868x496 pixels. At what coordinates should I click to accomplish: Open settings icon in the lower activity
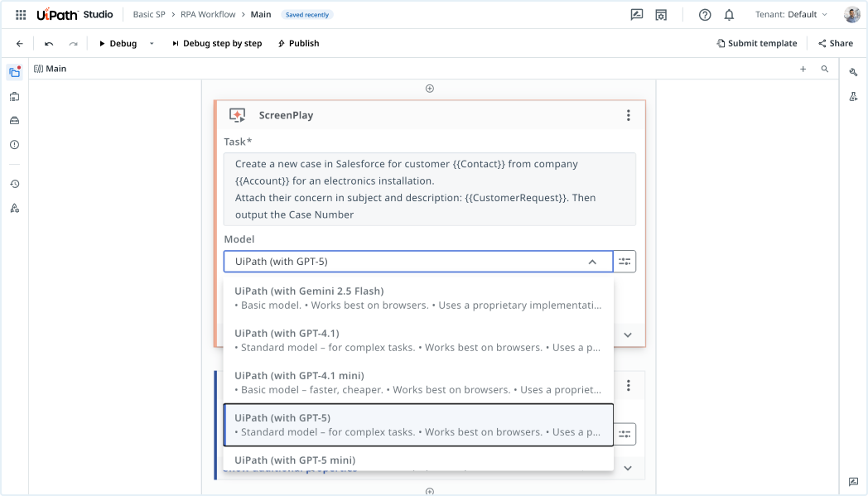click(624, 434)
